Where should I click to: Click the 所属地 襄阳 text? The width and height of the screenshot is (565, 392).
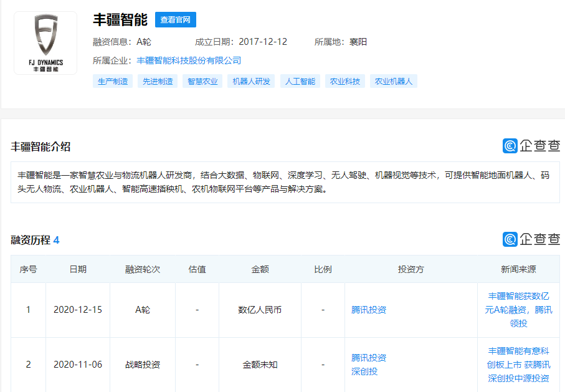pos(341,42)
